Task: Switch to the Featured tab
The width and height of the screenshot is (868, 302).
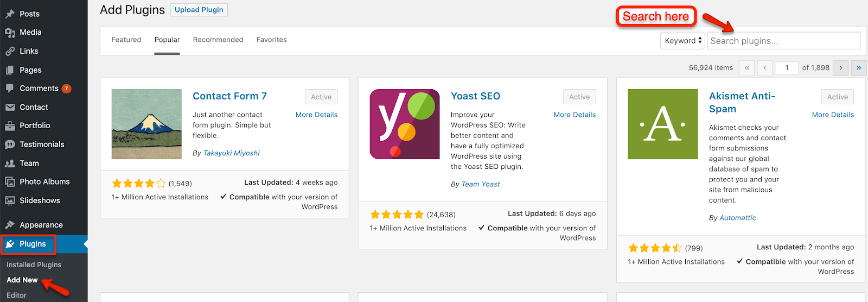Action: [x=126, y=40]
